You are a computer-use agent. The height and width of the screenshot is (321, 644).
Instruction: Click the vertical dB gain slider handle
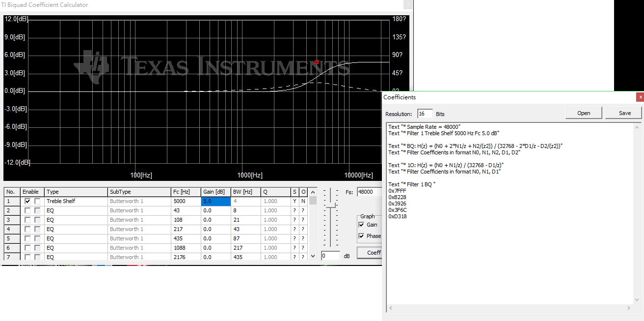point(331,205)
